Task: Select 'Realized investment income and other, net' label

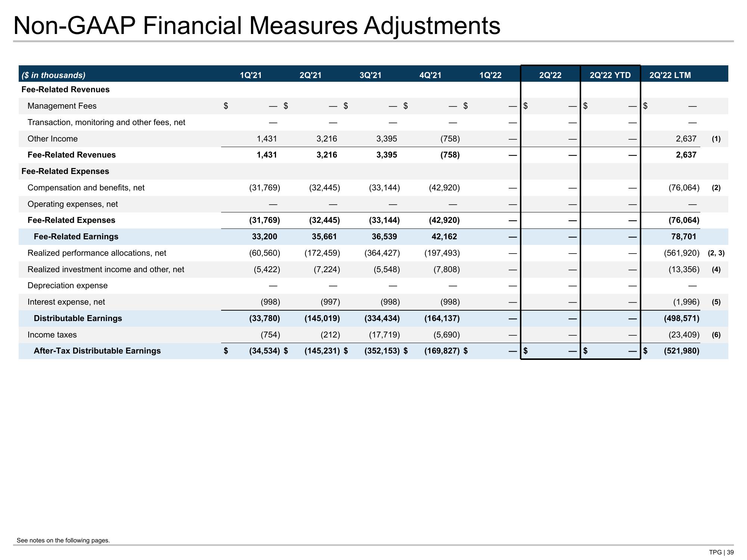Action: click(106, 270)
